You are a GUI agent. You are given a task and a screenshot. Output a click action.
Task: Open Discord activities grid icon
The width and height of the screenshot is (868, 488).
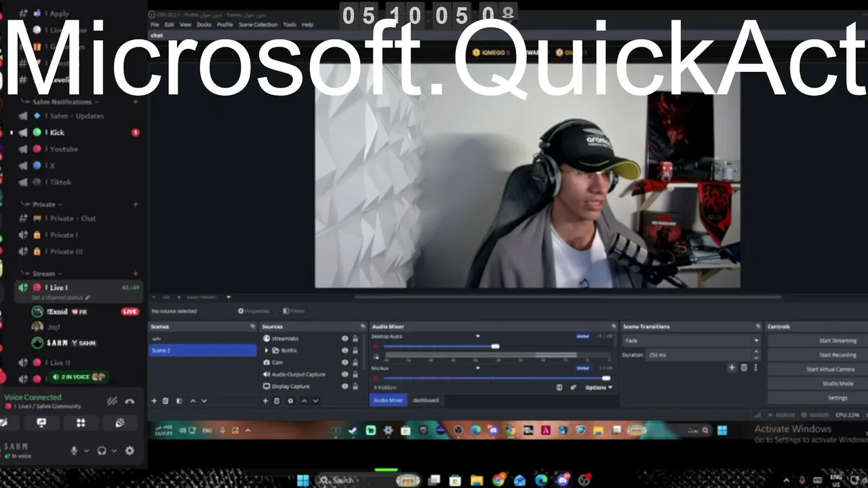click(81, 423)
